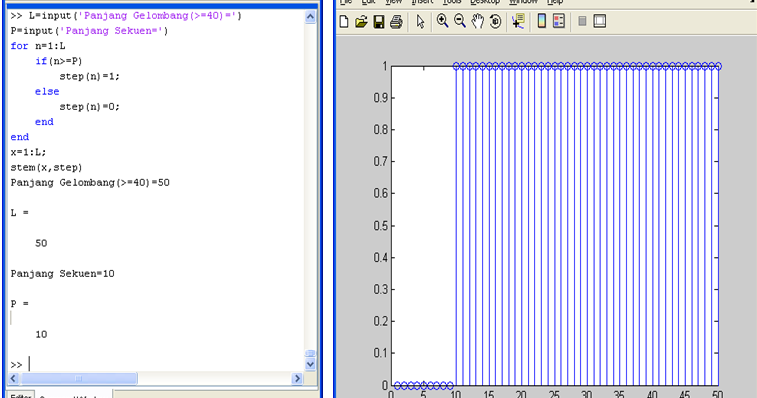
Task: Insert a colorbar via toolbar icon
Action: (542, 21)
